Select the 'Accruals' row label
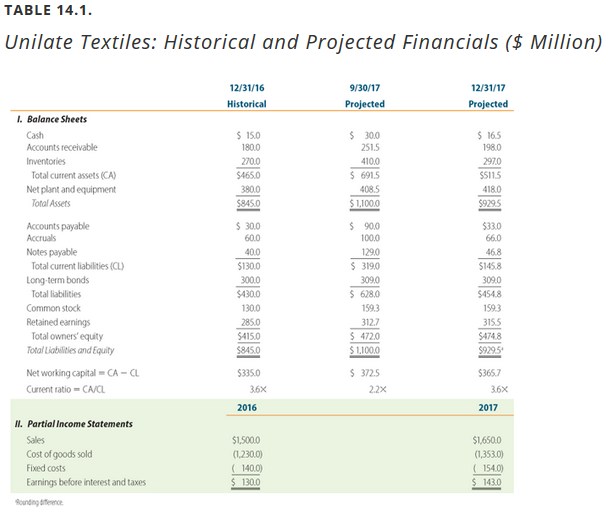 pos(41,238)
